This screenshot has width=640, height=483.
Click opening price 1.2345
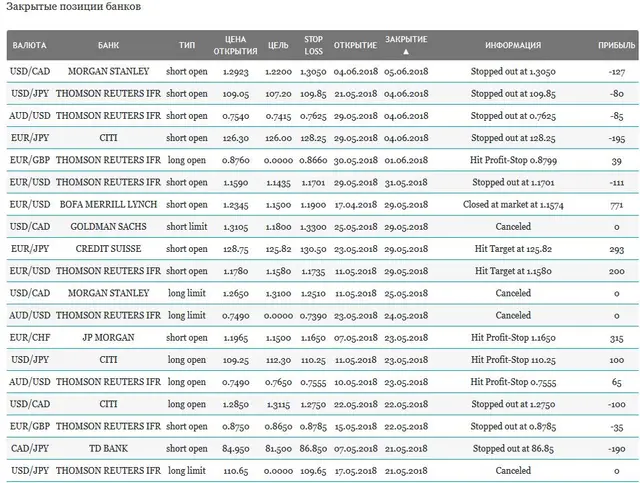(x=236, y=205)
